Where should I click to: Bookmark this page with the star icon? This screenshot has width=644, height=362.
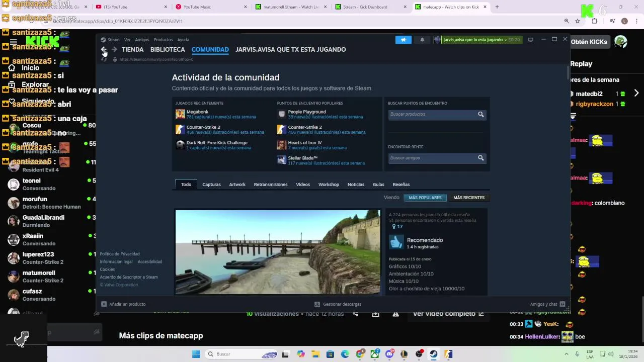578,21
